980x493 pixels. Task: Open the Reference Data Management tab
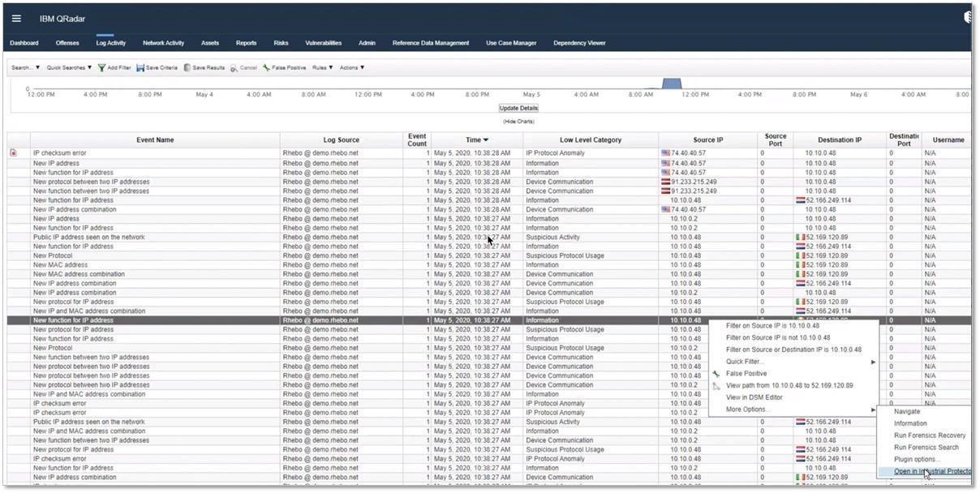[431, 43]
